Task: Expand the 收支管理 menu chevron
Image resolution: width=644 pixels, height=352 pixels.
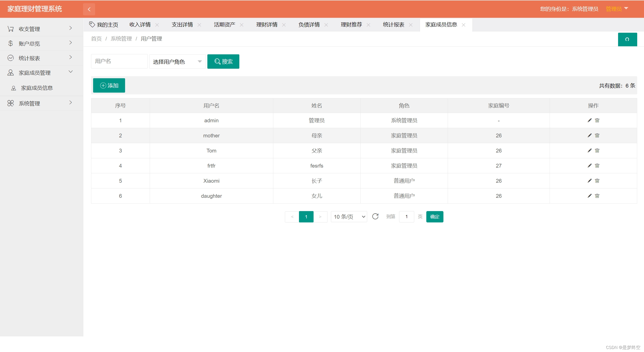Action: tap(71, 28)
